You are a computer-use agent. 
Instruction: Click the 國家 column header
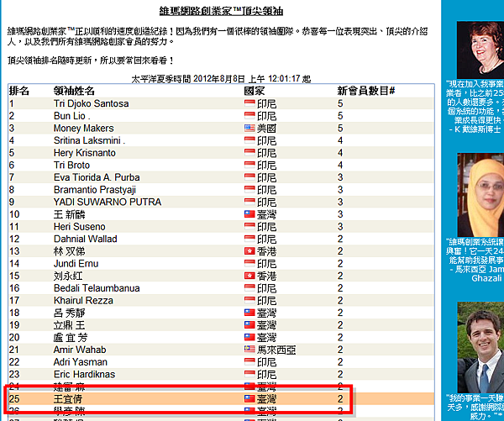(x=255, y=91)
